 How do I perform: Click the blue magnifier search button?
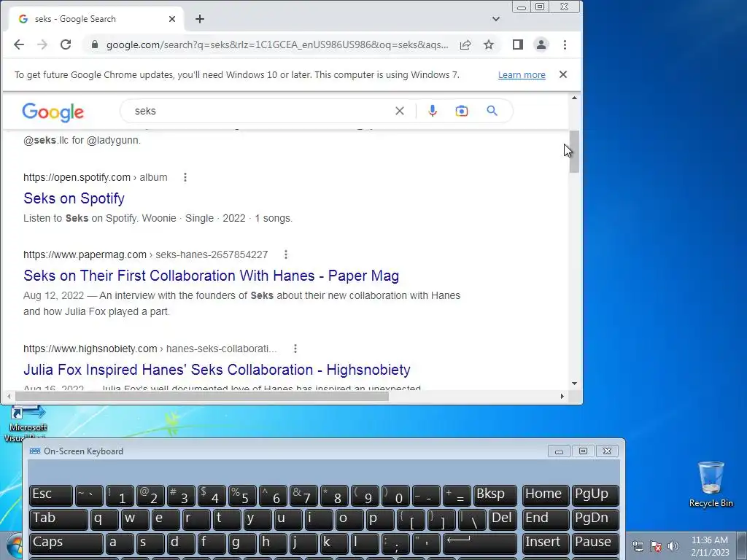[492, 111]
